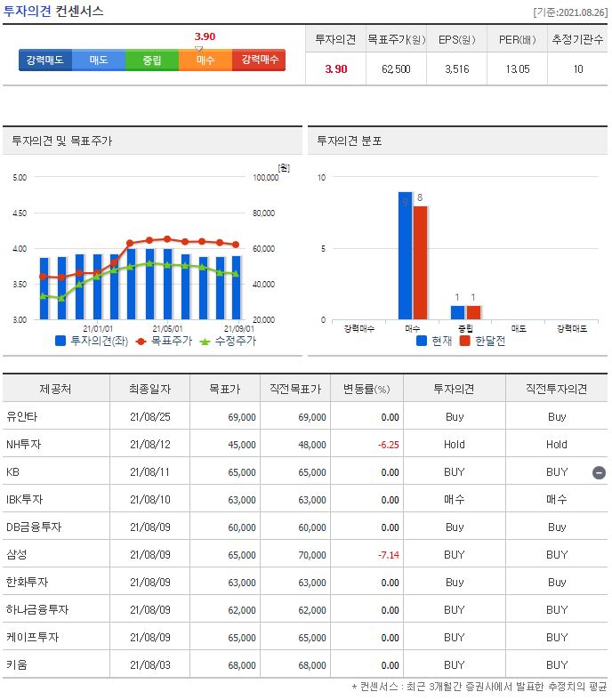
Task: Click NH투자 target price 45,000
Action: pos(241,445)
